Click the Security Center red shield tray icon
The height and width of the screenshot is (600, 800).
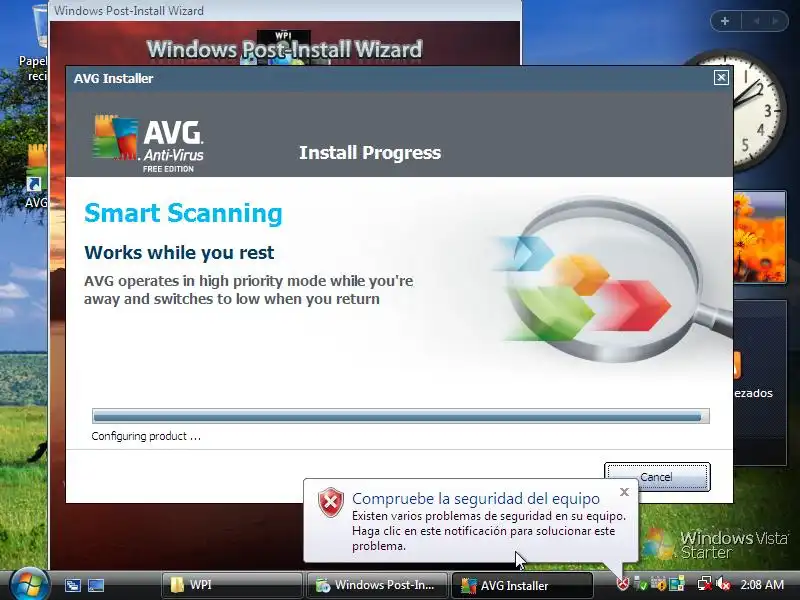click(622, 584)
